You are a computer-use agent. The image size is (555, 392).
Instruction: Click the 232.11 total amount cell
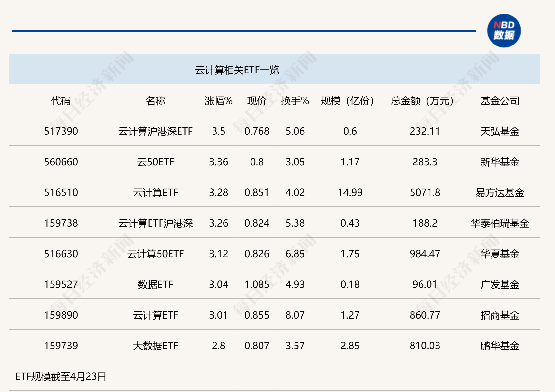click(425, 131)
